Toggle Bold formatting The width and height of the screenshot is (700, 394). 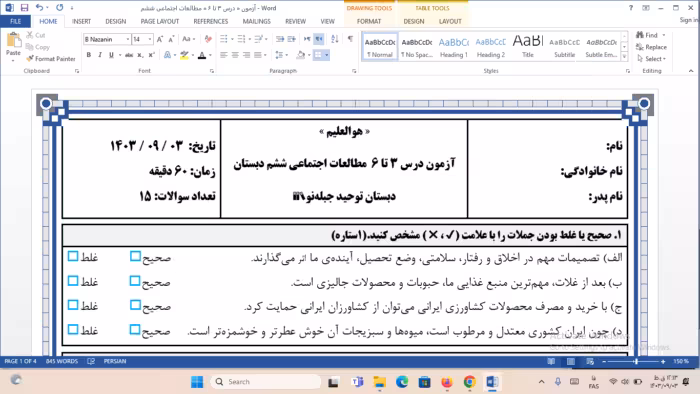(x=88, y=55)
